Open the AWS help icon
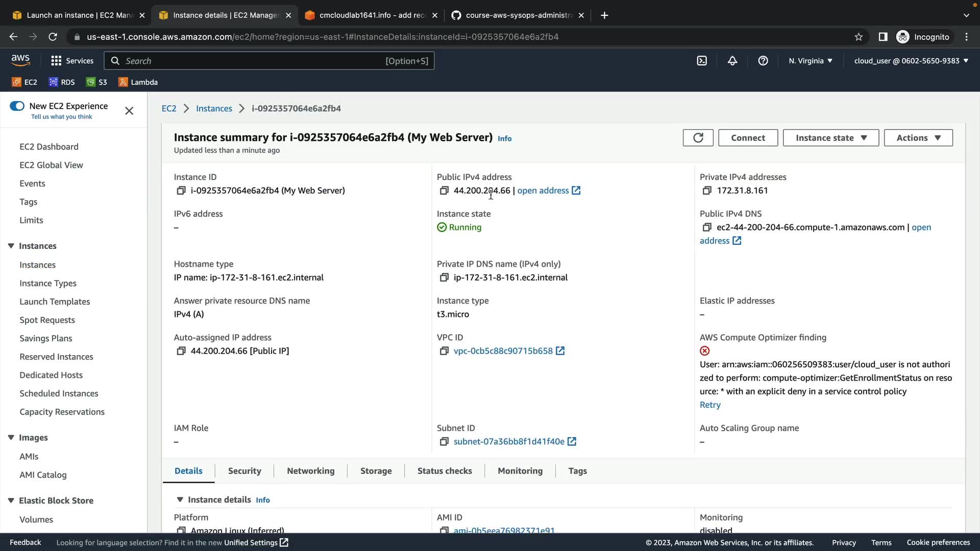This screenshot has height=551, width=980. click(x=763, y=61)
